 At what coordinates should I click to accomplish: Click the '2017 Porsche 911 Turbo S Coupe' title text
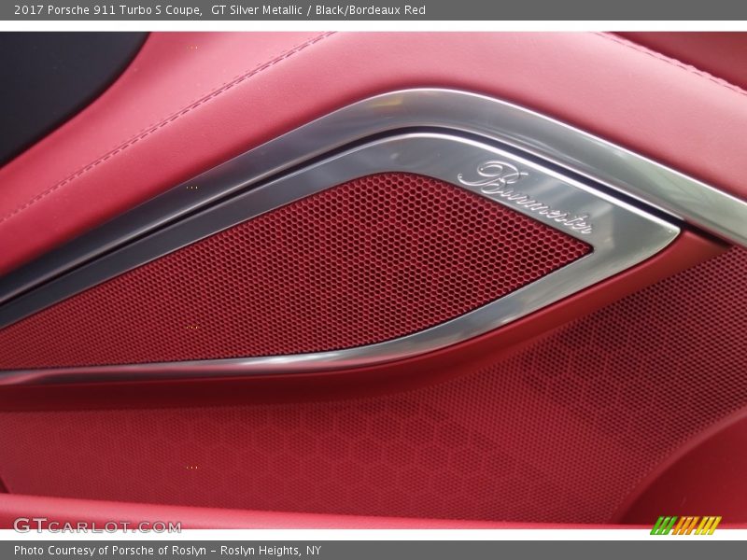click(x=107, y=10)
